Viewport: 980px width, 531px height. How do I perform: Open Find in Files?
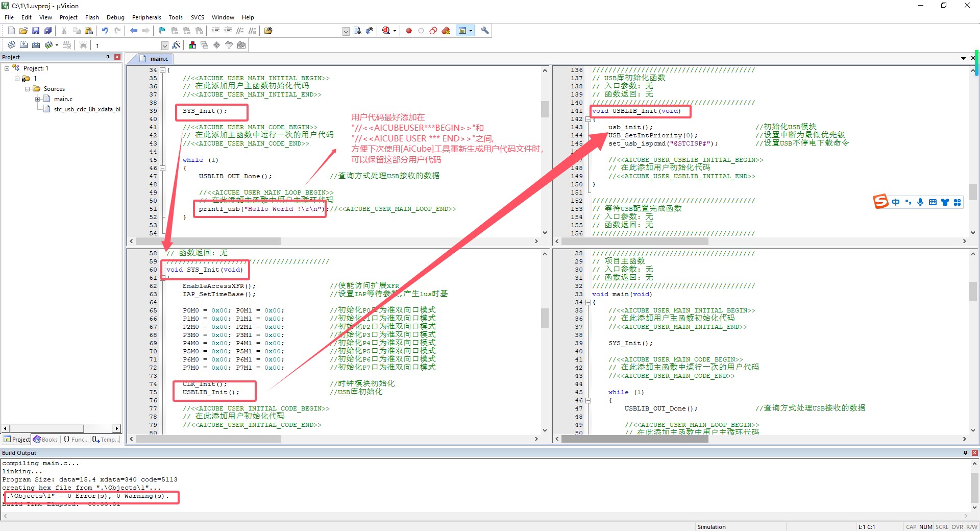click(x=268, y=31)
